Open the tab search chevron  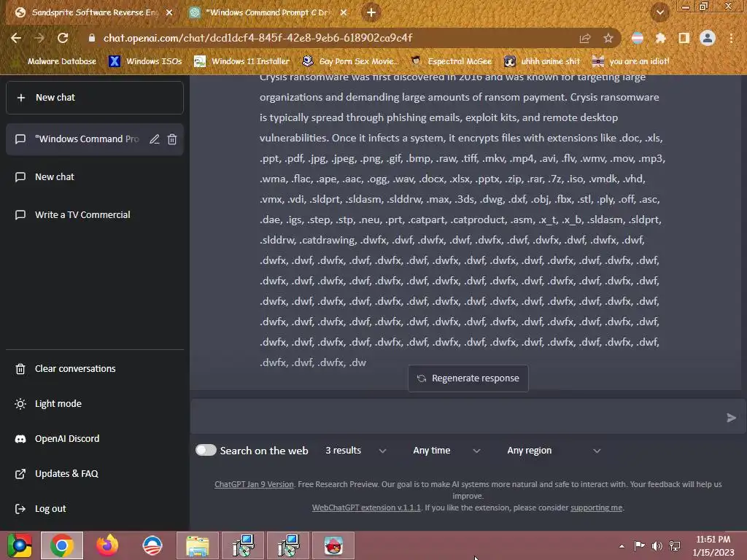tap(660, 12)
